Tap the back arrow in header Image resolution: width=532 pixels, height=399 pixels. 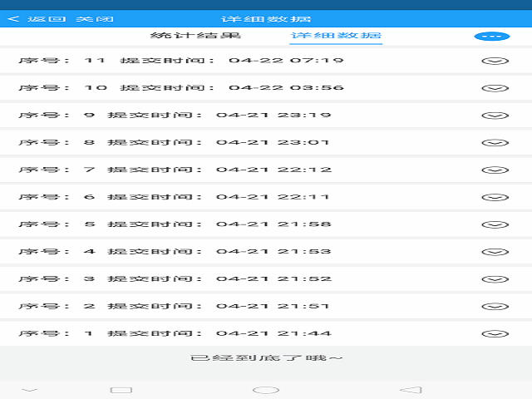pos(12,18)
